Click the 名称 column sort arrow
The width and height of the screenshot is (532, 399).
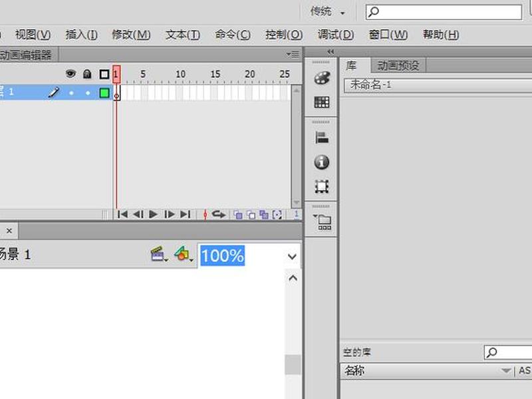click(506, 370)
